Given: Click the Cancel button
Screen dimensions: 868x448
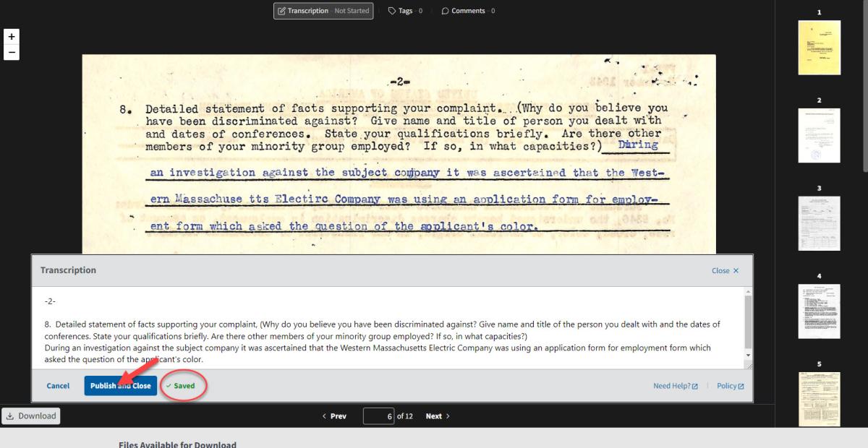Looking at the screenshot, I should tap(58, 386).
